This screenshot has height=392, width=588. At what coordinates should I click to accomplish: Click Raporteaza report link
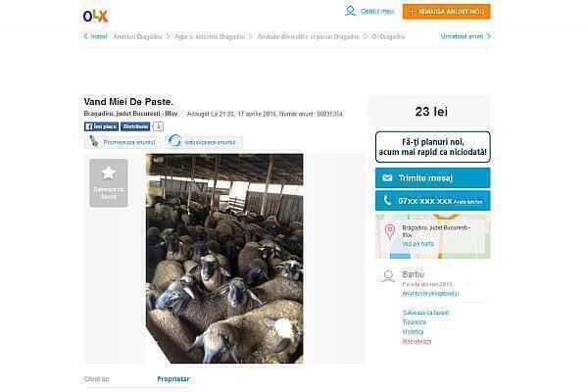tap(416, 341)
